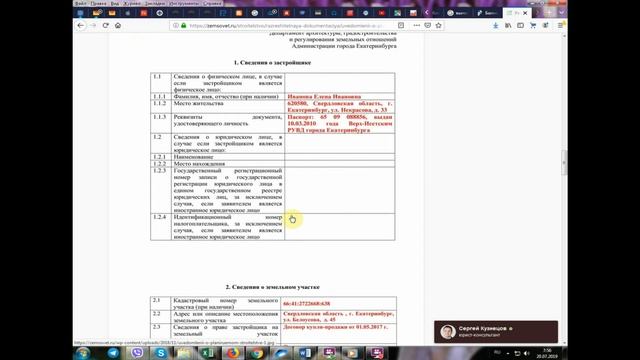The width and height of the screenshot is (640, 360).
Task: Toggle the sidebars button
Action: click(520, 25)
